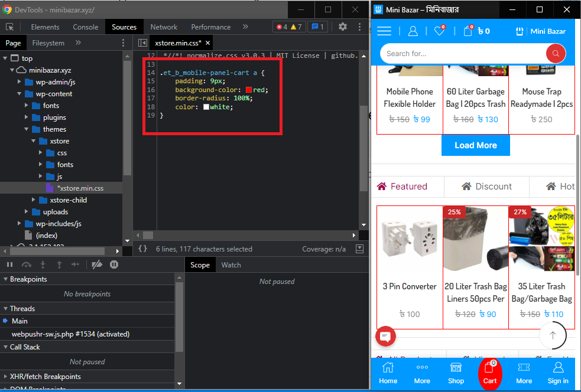Screen dimensions: 581x392
Task: Click shopping bag icon in Mini Bazar header
Action: click(x=468, y=31)
